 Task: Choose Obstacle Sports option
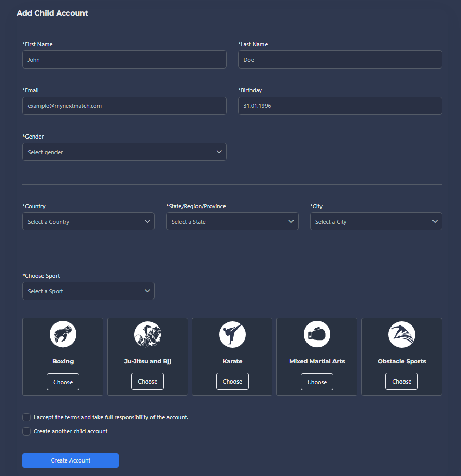click(401, 382)
